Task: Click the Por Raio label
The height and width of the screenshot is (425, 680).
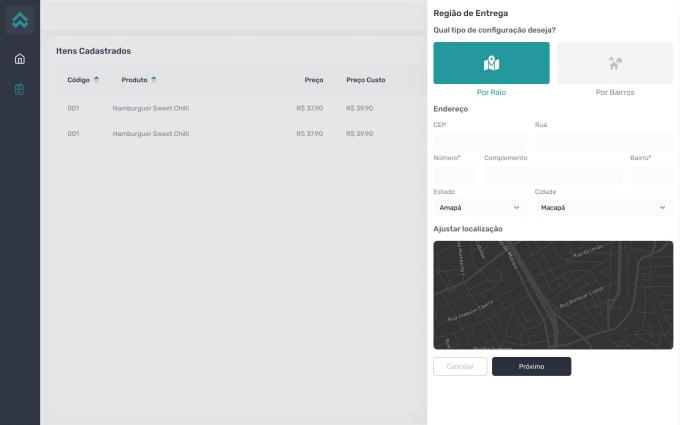Action: click(x=491, y=92)
